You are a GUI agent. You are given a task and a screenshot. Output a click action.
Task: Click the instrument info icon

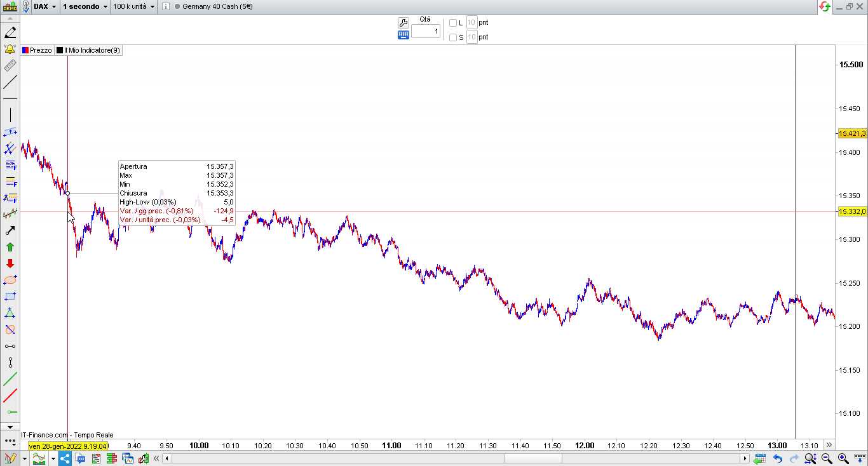tap(166, 6)
